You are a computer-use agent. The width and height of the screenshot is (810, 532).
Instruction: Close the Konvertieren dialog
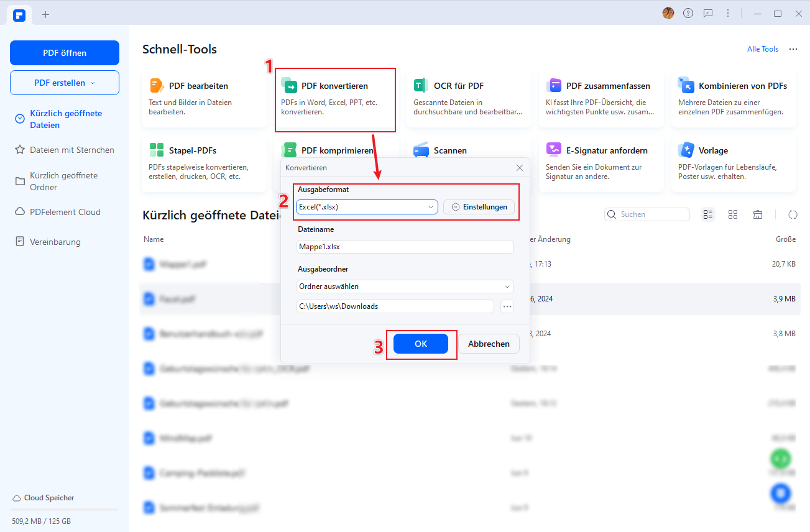[x=520, y=168]
